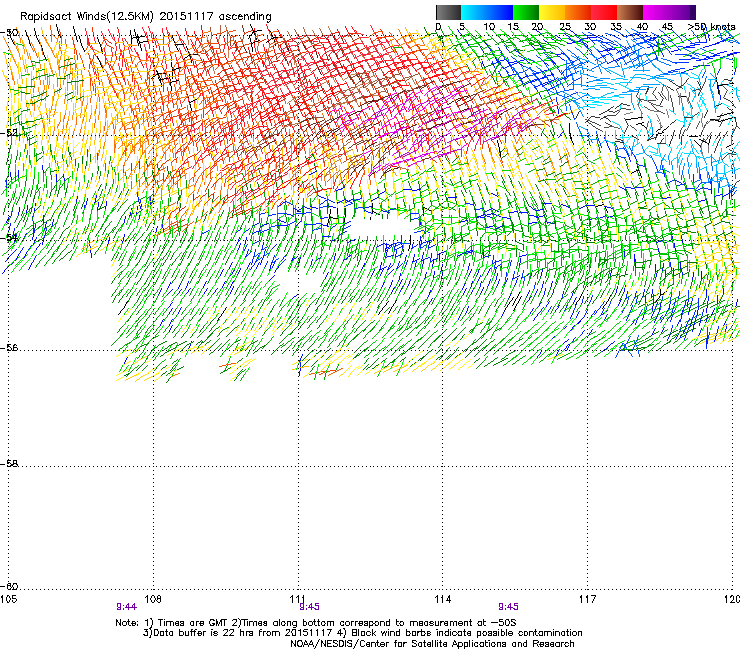Pick the red 30-35 knots legend segment
Screen dimensions: 740x650
pos(604,12)
